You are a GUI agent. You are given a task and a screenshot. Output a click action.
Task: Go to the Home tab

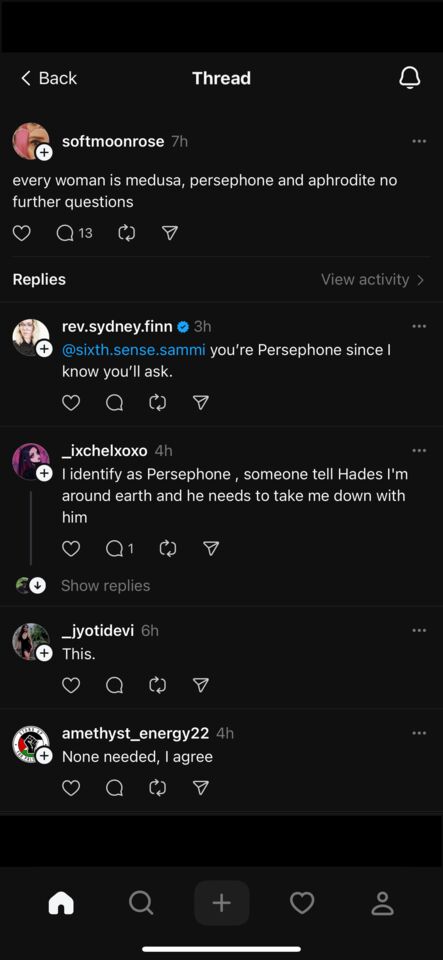(61, 902)
